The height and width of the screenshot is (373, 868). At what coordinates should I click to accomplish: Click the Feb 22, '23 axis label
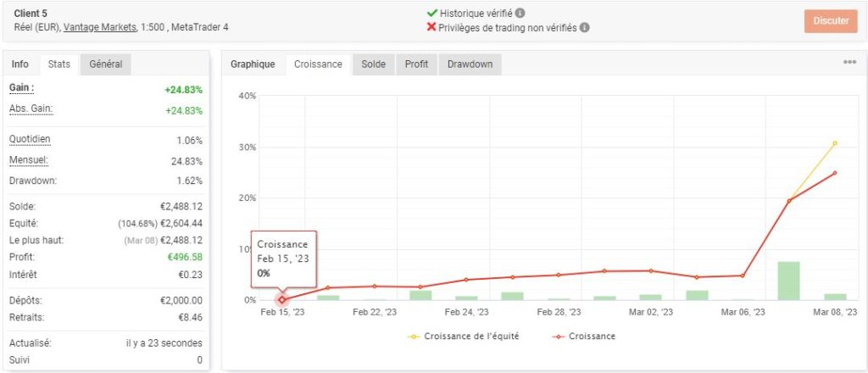[x=375, y=312]
